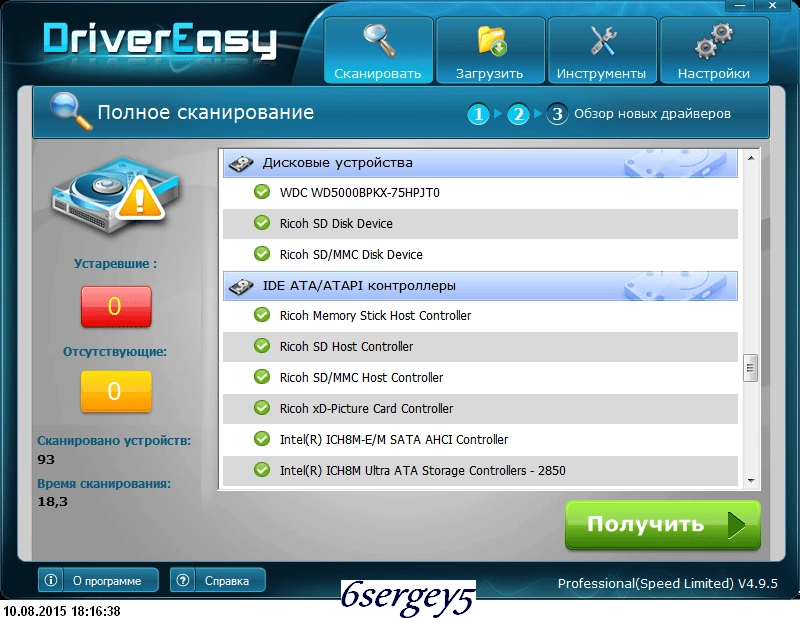This screenshot has width=800, height=618.
Task: Open the Сканировать tab
Action: tap(378, 50)
